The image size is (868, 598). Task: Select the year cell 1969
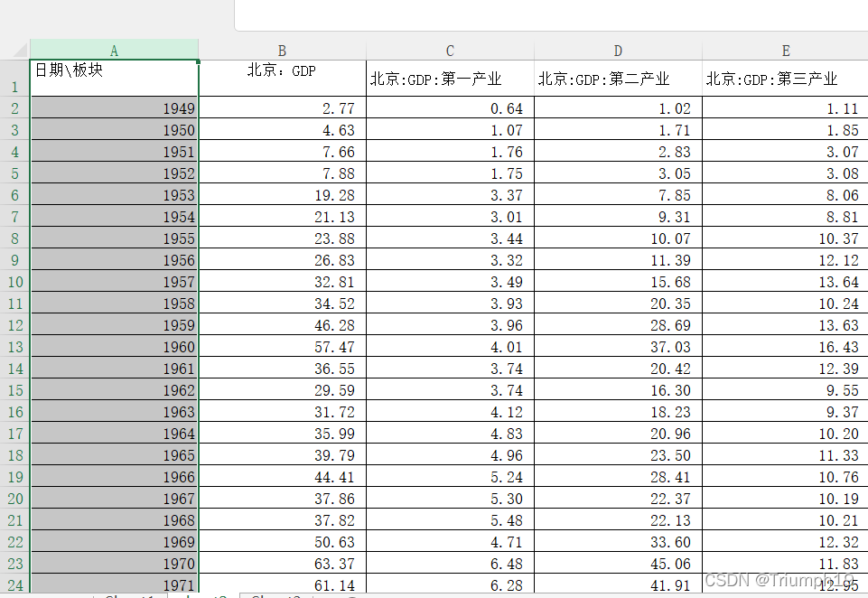point(115,541)
